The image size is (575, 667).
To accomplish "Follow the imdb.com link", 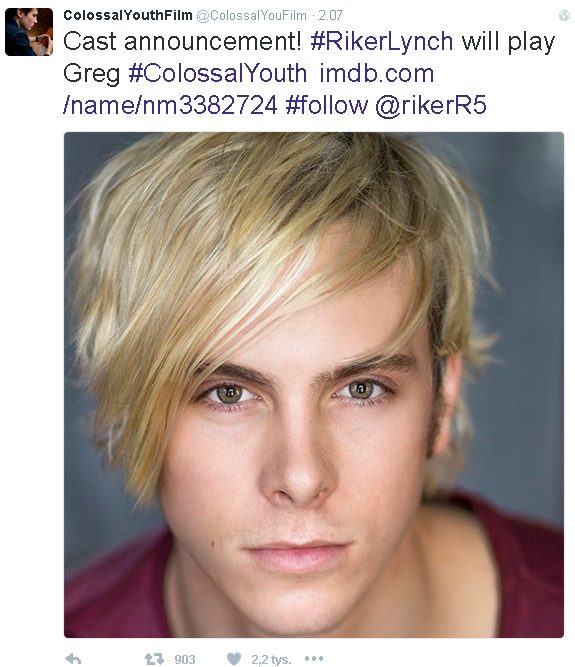I will click(376, 73).
